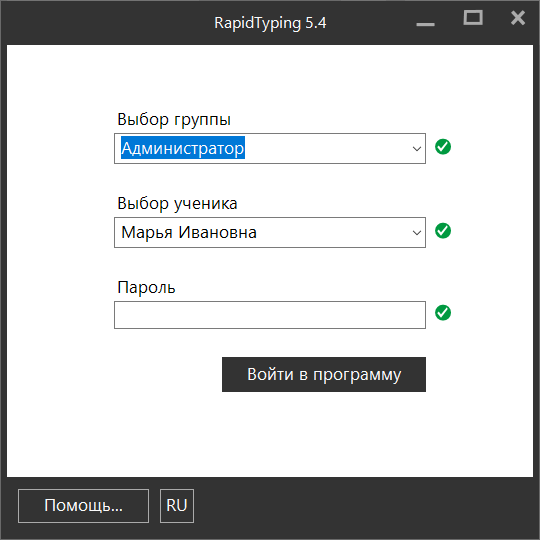Expand the student selection dropdown arrow
This screenshot has width=540, height=540.
pos(417,233)
